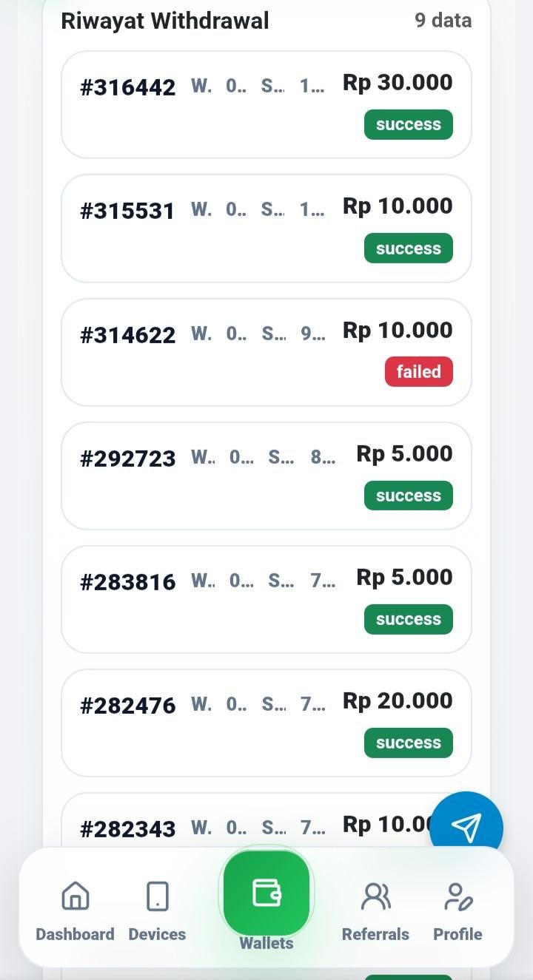Screen dimensions: 533x980
Task: Open withdrawal record #283816
Action: click(127, 582)
